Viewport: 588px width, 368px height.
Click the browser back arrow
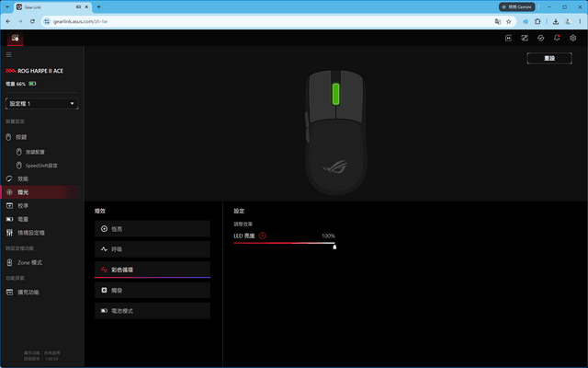[x=8, y=21]
